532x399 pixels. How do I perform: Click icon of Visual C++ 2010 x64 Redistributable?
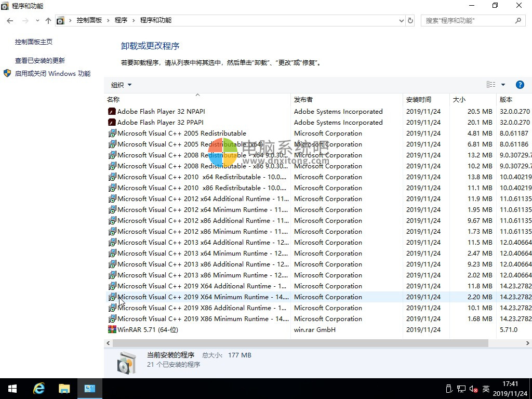coord(112,177)
